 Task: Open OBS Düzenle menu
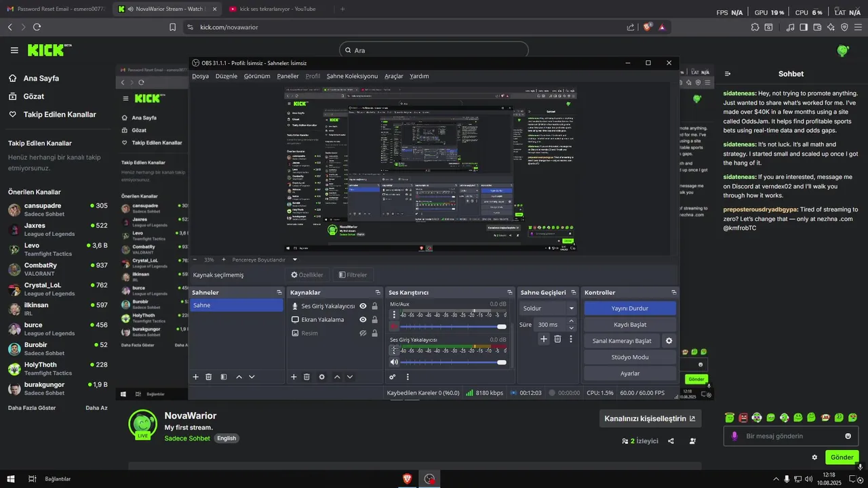click(x=226, y=76)
